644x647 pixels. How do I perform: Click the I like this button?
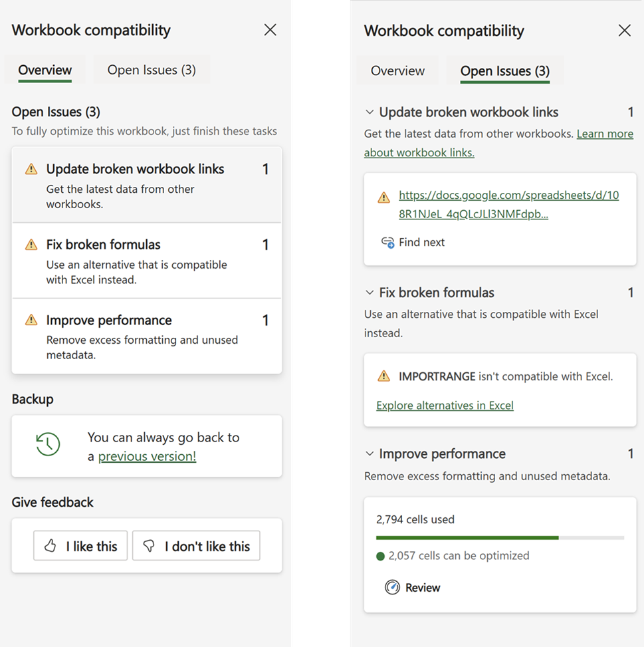point(80,545)
